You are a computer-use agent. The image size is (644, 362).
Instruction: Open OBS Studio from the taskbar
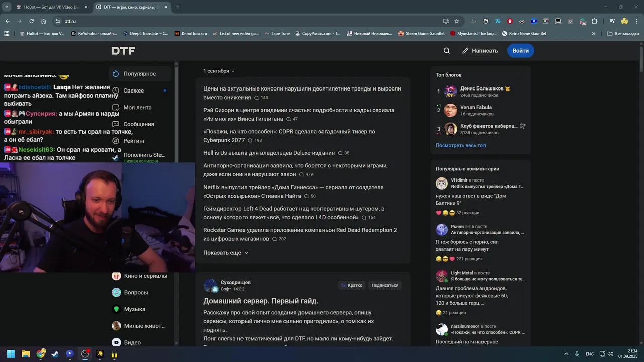coord(85,354)
